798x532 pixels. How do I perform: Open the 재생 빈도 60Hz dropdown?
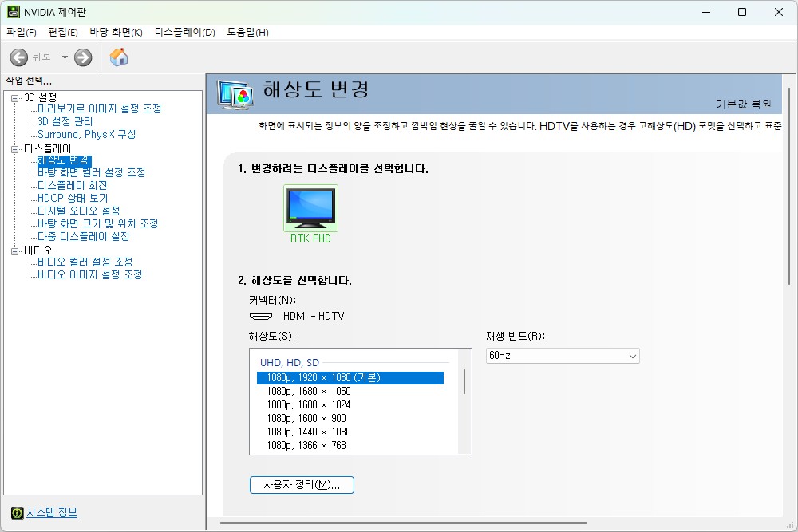point(563,356)
